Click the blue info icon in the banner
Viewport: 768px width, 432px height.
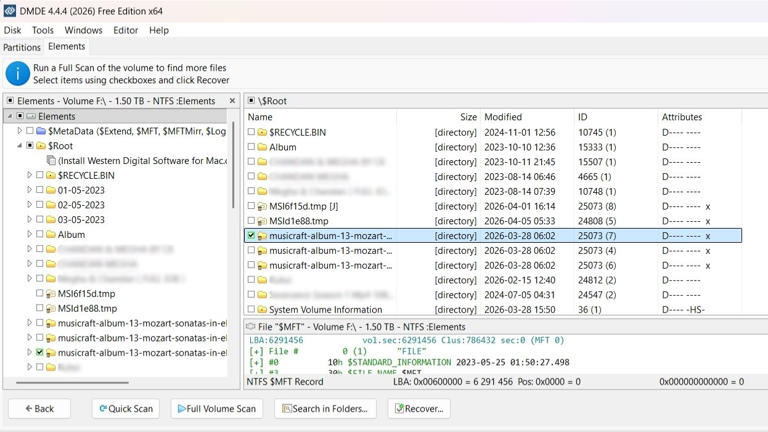click(17, 73)
